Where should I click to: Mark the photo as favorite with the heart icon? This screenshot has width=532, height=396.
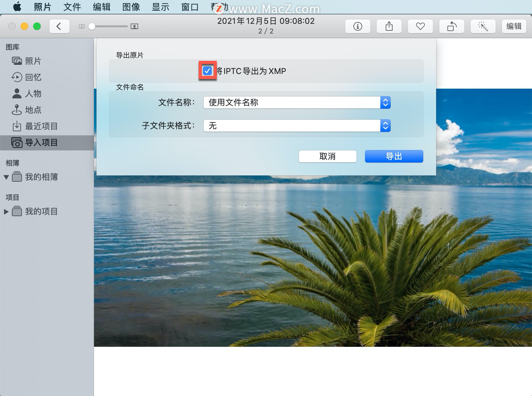point(420,26)
